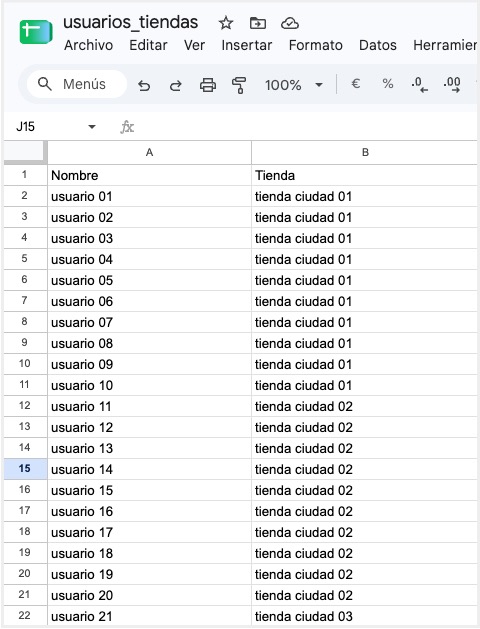
Task: Select cell usuario 07
Action: 150,322
